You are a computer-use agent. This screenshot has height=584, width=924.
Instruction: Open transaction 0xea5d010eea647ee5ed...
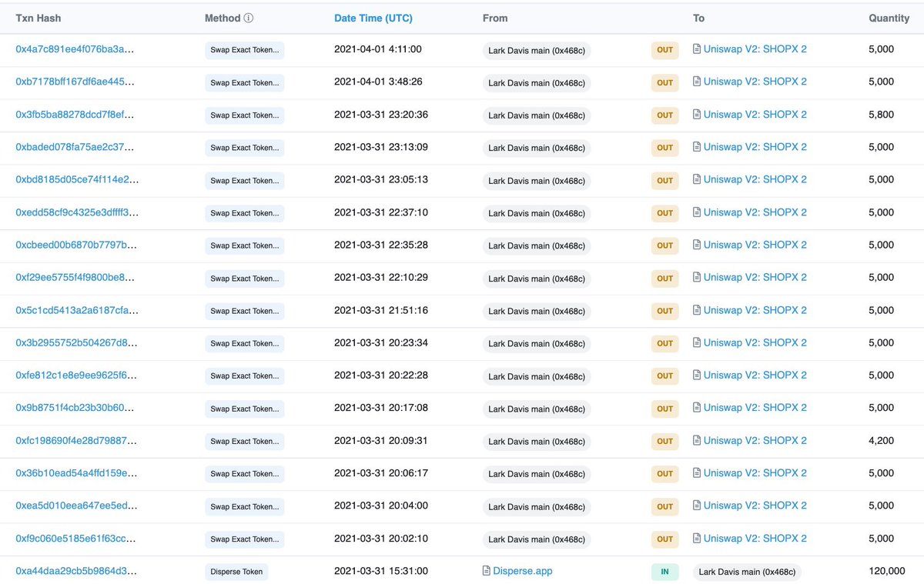pyautogui.click(x=77, y=506)
